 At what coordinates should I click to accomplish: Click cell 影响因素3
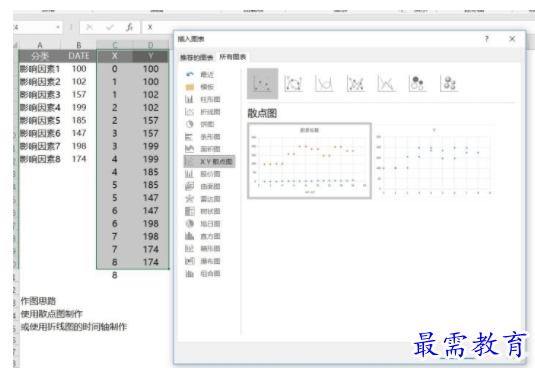(40, 95)
